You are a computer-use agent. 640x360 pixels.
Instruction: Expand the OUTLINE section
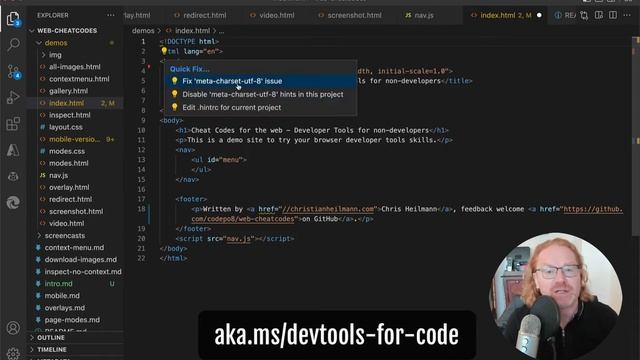(x=51, y=338)
